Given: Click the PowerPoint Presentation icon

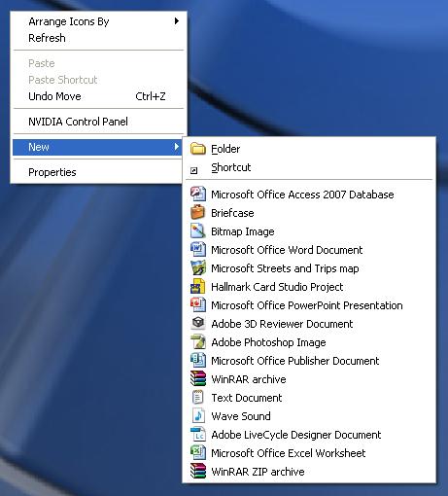Looking at the screenshot, I should [198, 304].
